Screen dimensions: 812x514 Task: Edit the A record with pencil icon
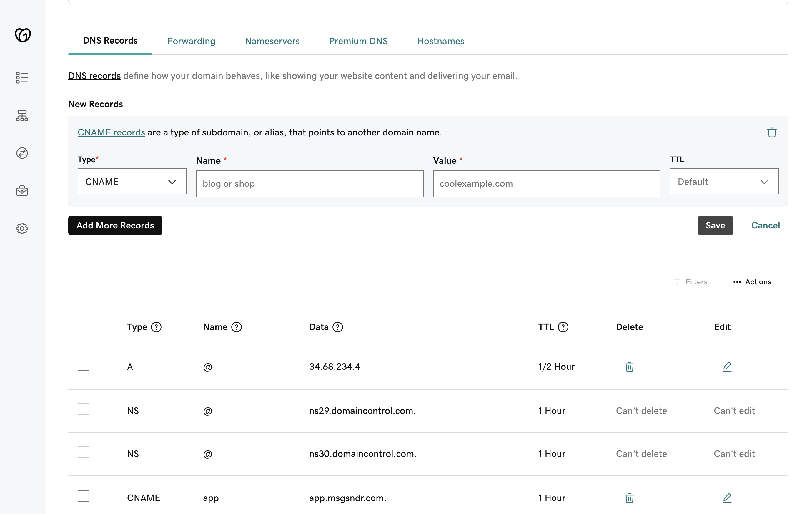[727, 367]
